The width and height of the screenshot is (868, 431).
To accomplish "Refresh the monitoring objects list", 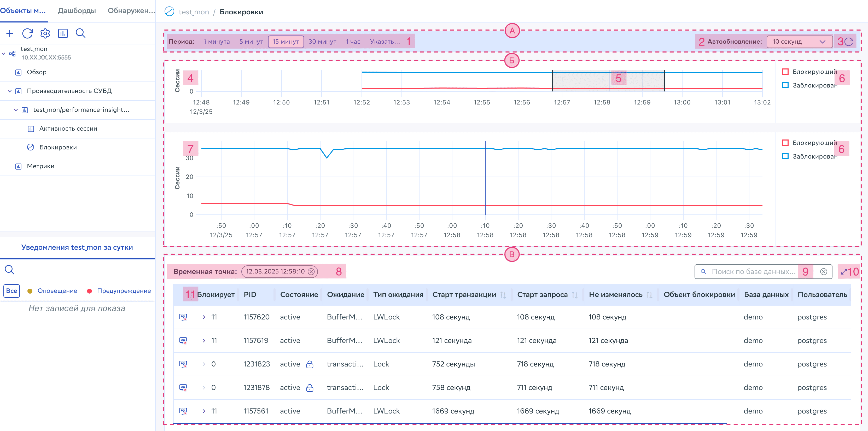I will [27, 33].
